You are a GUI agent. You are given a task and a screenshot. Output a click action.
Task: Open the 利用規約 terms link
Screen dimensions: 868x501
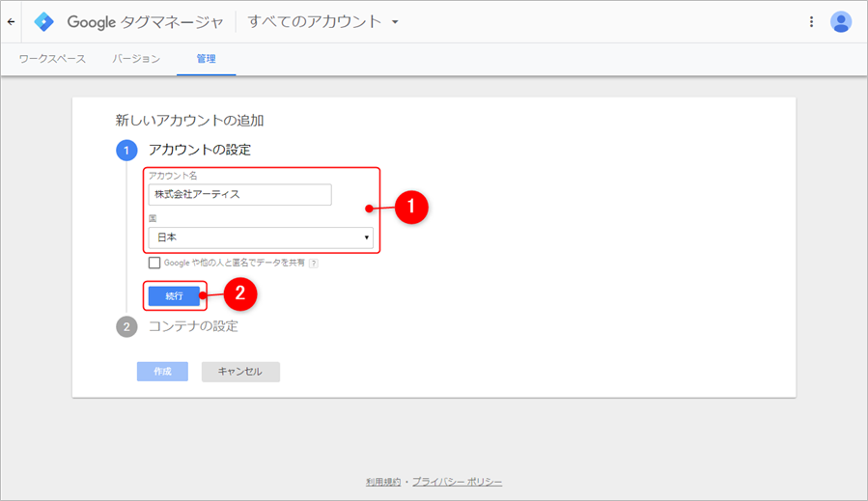pos(383,483)
